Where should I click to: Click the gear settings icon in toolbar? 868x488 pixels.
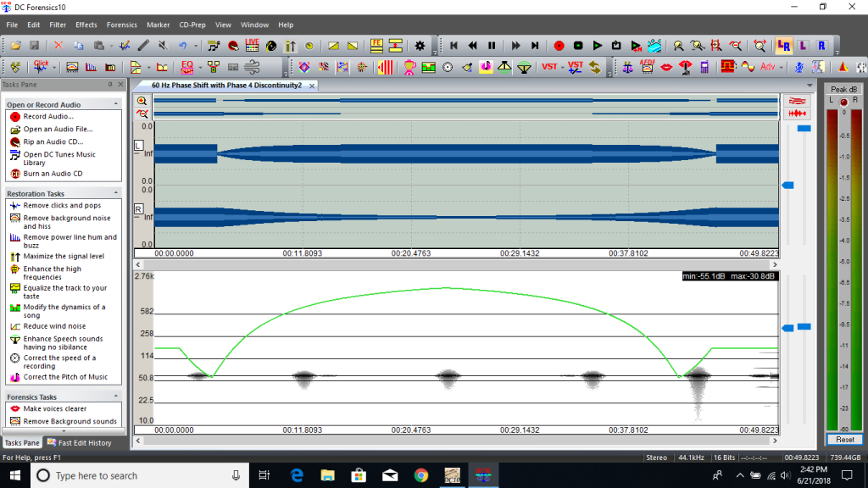coord(420,46)
